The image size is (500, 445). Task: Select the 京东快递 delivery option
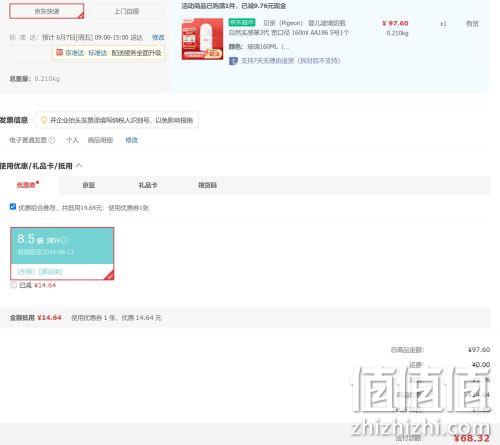coord(47,11)
